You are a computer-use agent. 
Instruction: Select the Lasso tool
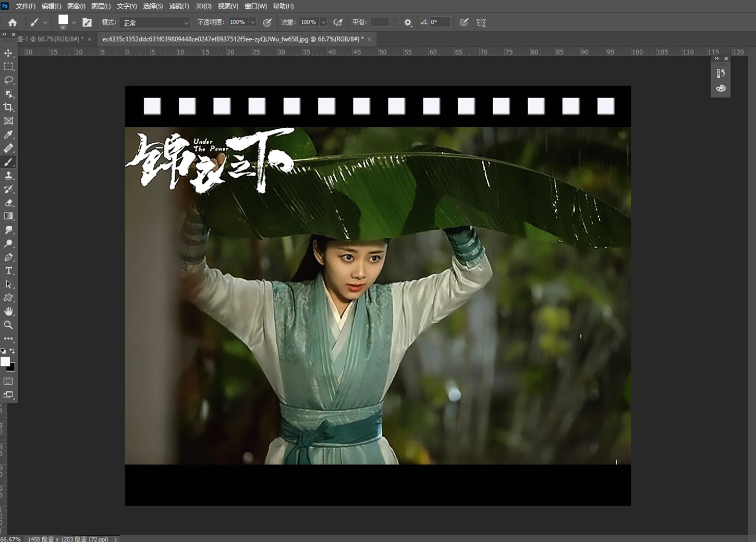(x=8, y=80)
